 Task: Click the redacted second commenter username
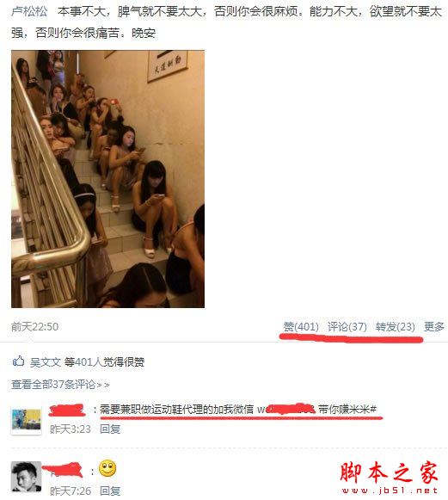click(x=62, y=470)
